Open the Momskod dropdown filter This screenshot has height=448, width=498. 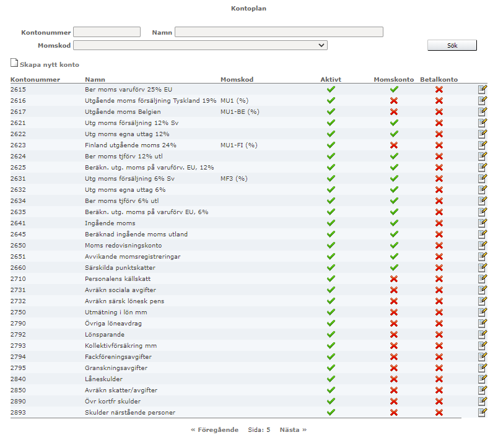click(200, 45)
